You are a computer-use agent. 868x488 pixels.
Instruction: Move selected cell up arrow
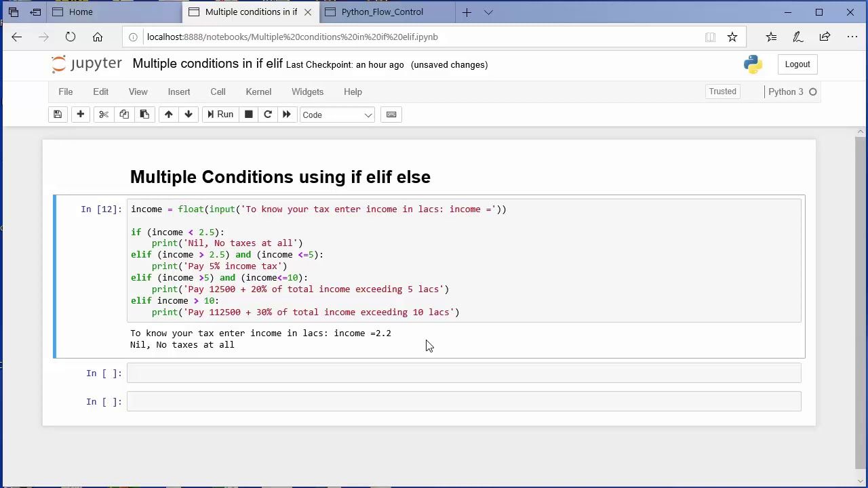(x=169, y=115)
